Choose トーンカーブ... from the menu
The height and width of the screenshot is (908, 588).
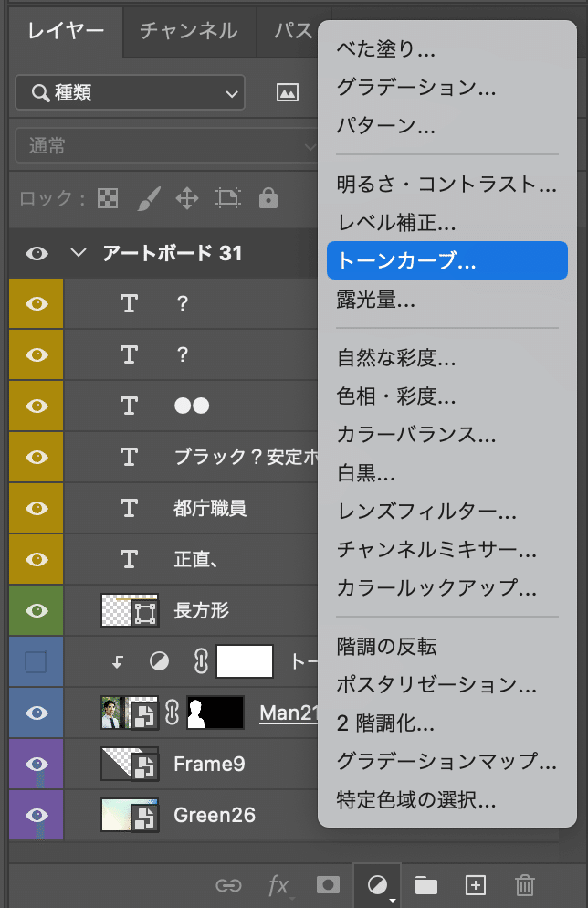point(446,260)
